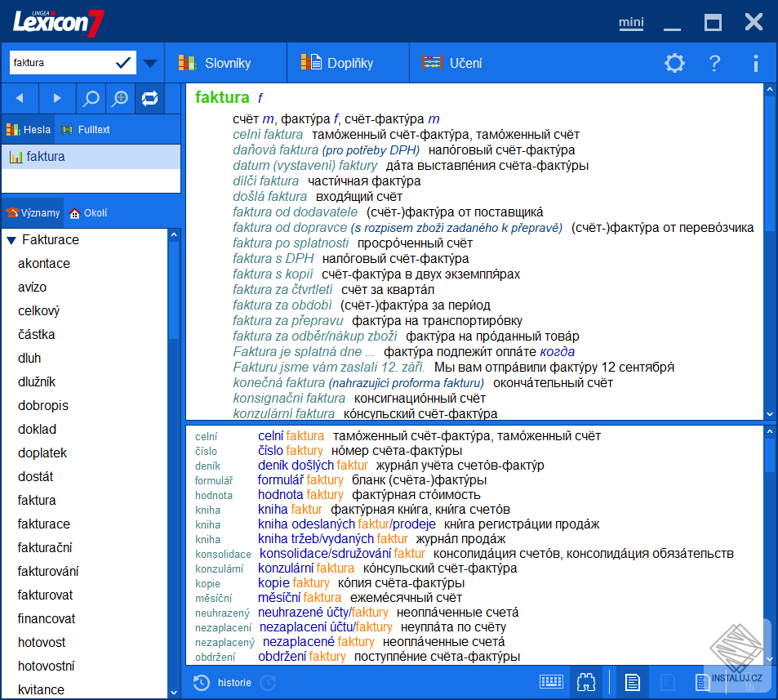Select dlužník in the word list
Screen dimensions: 778x700
click(37, 382)
